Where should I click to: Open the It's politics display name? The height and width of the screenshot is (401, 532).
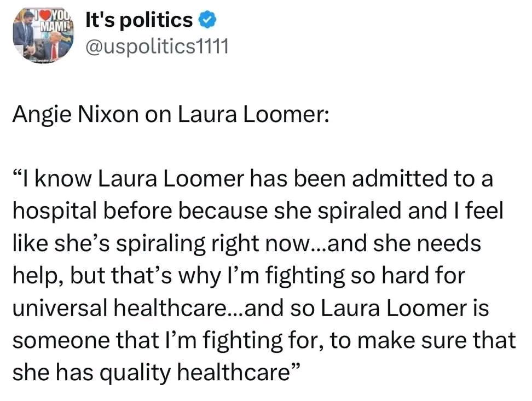[139, 20]
